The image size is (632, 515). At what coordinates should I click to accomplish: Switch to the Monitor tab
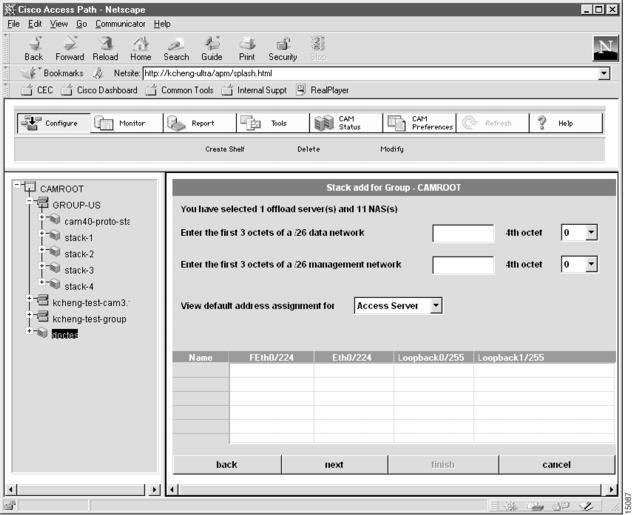(127, 123)
